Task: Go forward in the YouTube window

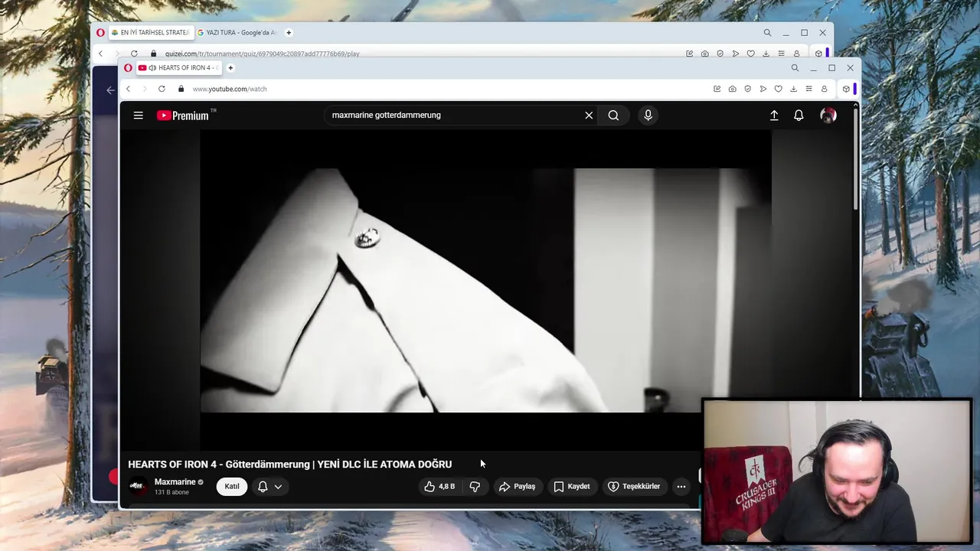Action: (145, 89)
